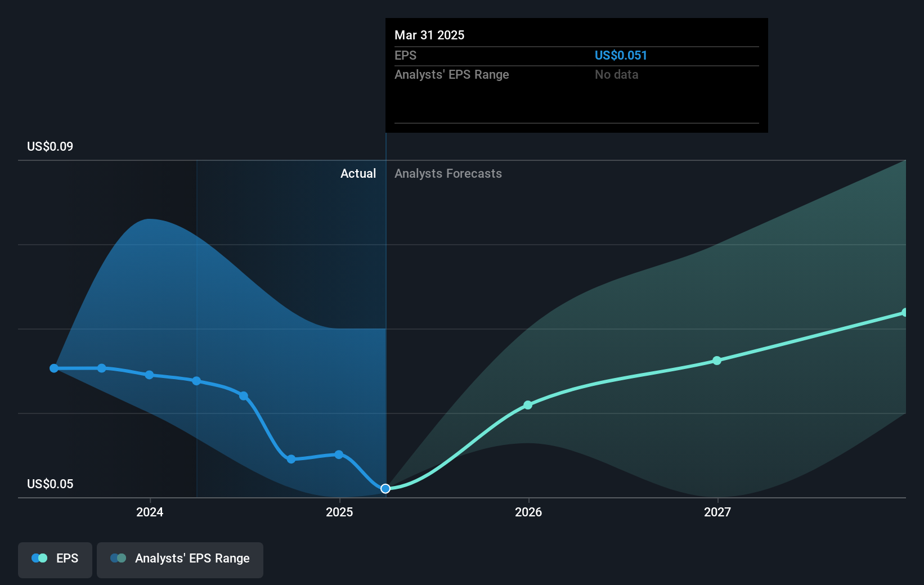
Task: Click the 2026 forecast EPS data point
Action: point(528,405)
